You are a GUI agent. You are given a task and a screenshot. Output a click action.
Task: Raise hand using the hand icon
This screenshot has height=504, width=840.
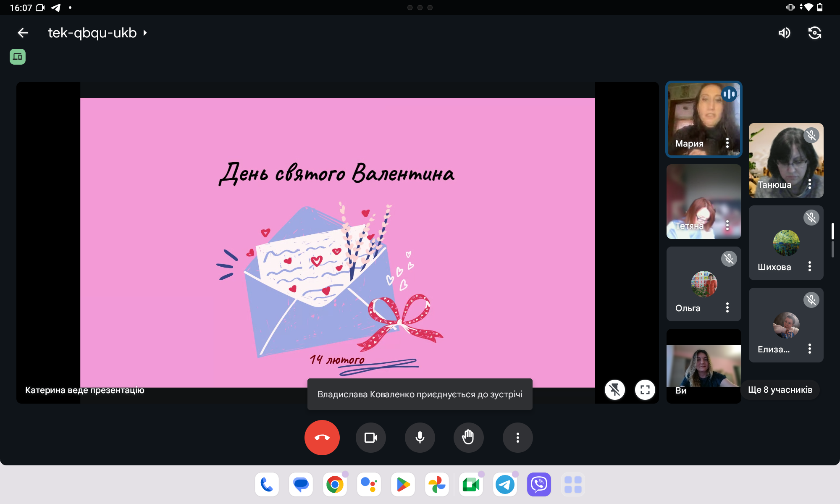(468, 438)
